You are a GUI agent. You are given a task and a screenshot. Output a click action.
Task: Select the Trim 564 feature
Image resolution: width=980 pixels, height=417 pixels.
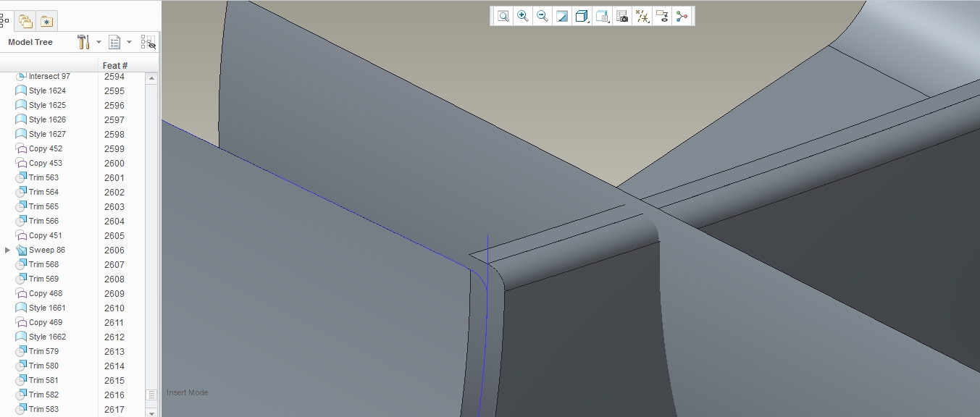click(43, 192)
